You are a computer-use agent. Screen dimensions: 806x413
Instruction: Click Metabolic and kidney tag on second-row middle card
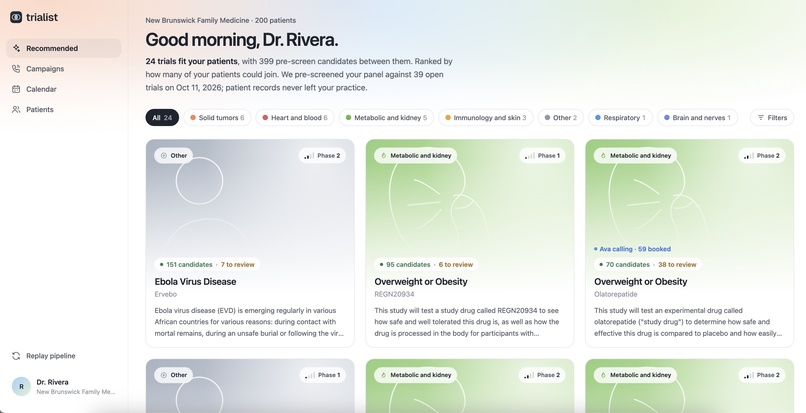(415, 375)
